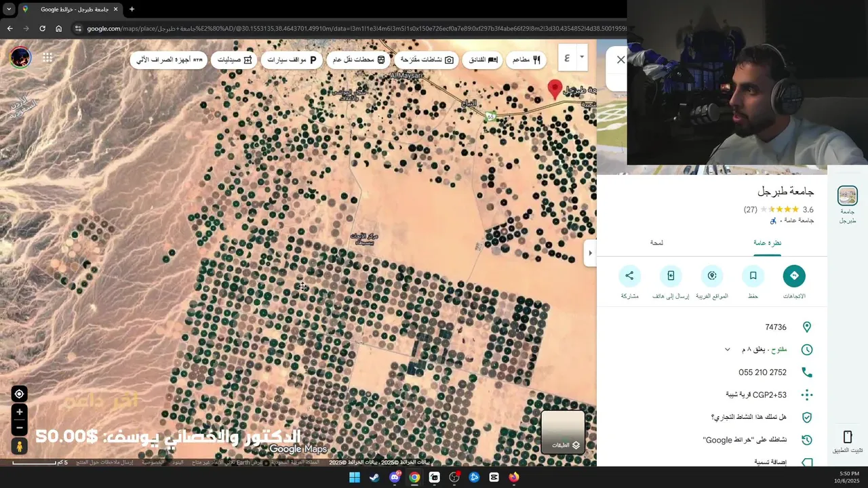Zoom out with the minus button
This screenshot has width=868, height=488.
tap(20, 428)
